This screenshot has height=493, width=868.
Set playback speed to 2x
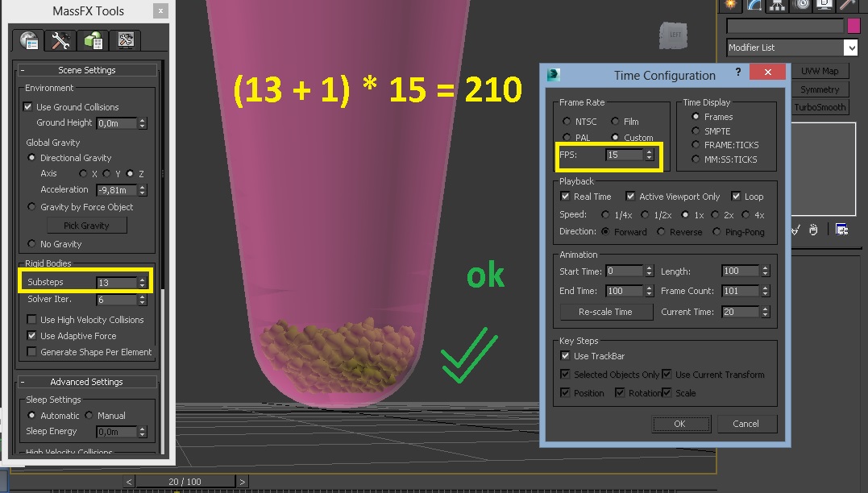715,214
